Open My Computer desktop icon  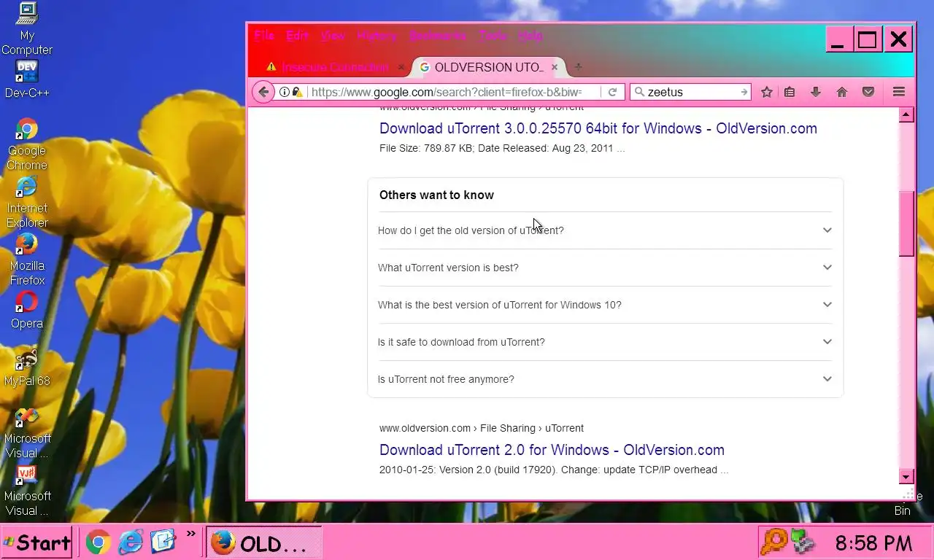pos(27,29)
